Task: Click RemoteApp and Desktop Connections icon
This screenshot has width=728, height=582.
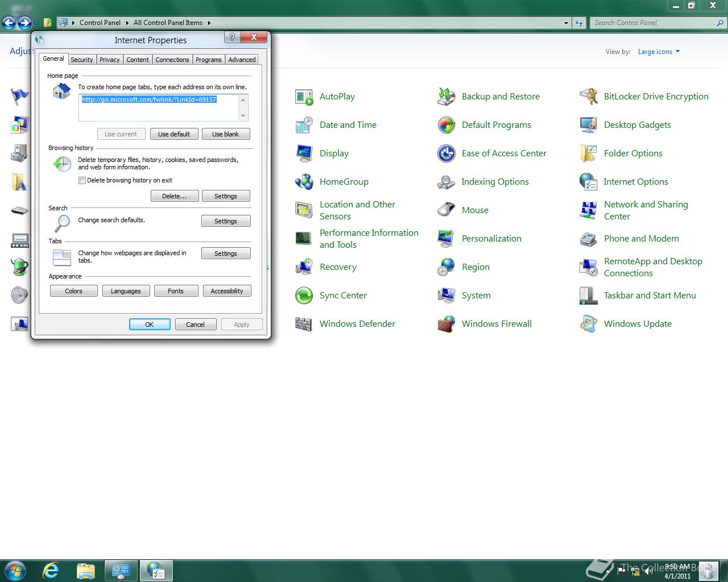Action: (589, 268)
